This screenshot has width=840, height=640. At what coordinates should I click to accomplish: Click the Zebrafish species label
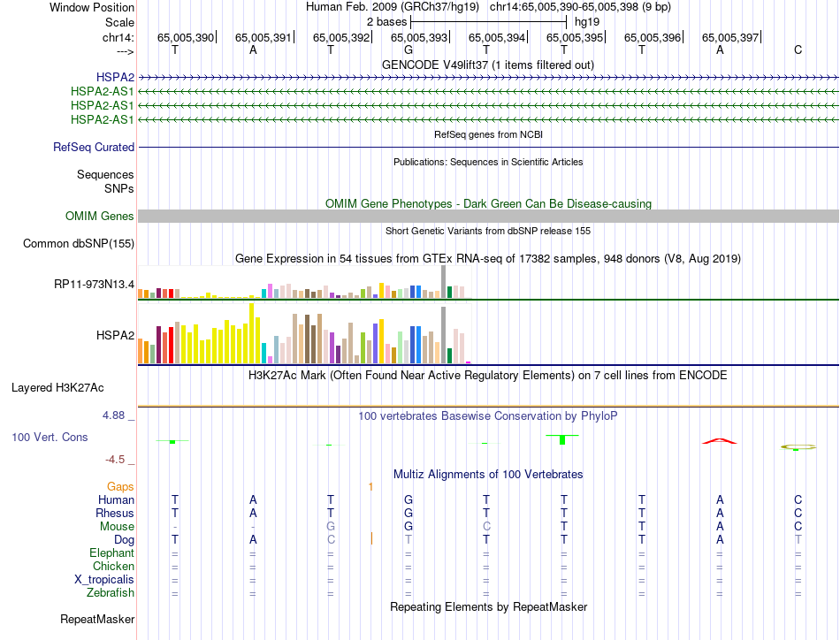tap(111, 593)
